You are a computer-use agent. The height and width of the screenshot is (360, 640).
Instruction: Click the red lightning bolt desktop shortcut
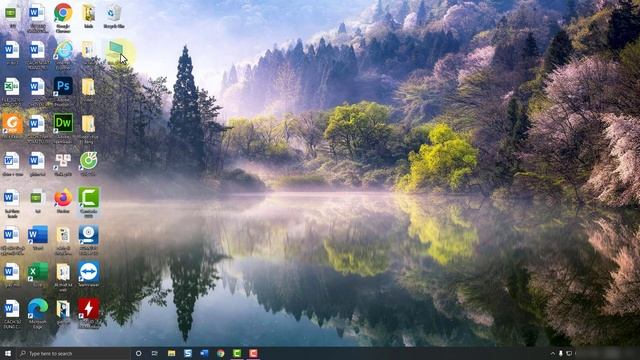tap(89, 309)
